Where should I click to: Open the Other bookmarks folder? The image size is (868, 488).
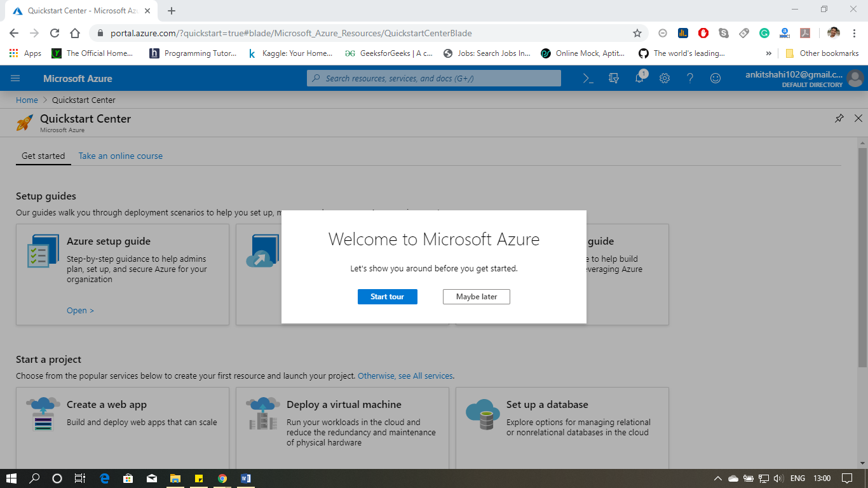tap(822, 53)
